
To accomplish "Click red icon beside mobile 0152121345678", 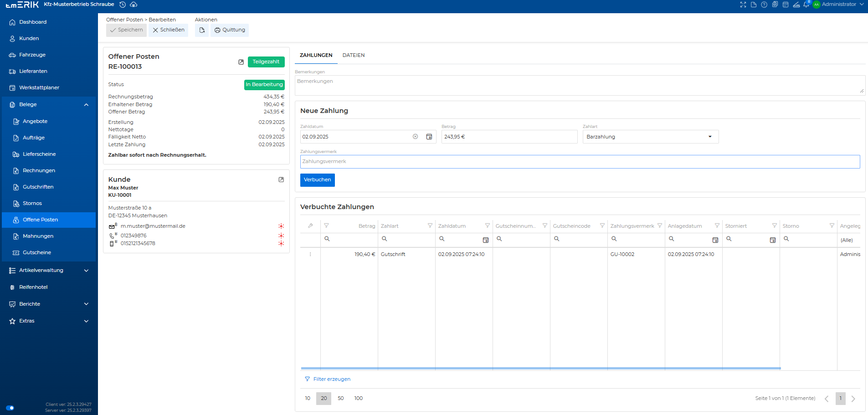I will click(x=281, y=243).
